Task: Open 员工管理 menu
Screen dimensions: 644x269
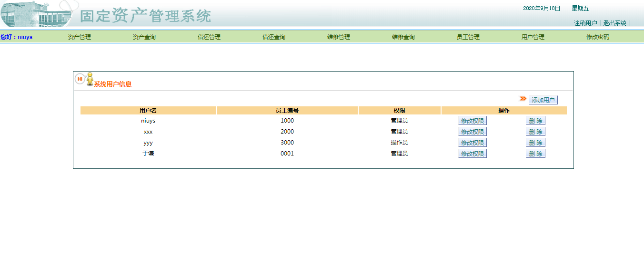Action: point(468,37)
